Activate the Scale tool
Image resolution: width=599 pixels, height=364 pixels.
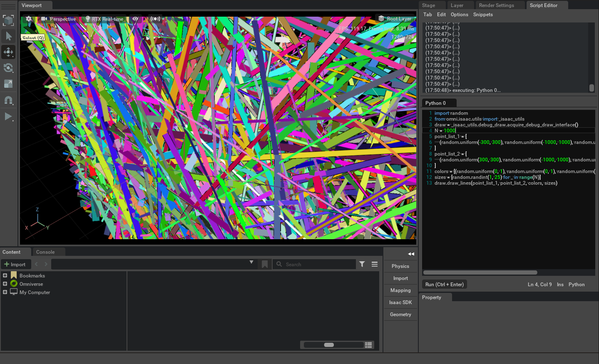tap(8, 84)
